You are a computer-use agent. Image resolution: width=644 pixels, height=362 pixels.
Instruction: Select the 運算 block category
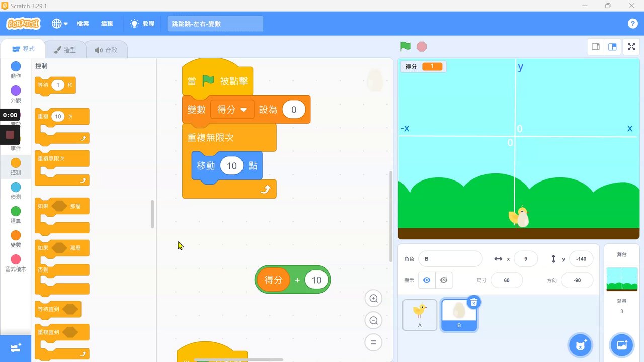point(16,215)
